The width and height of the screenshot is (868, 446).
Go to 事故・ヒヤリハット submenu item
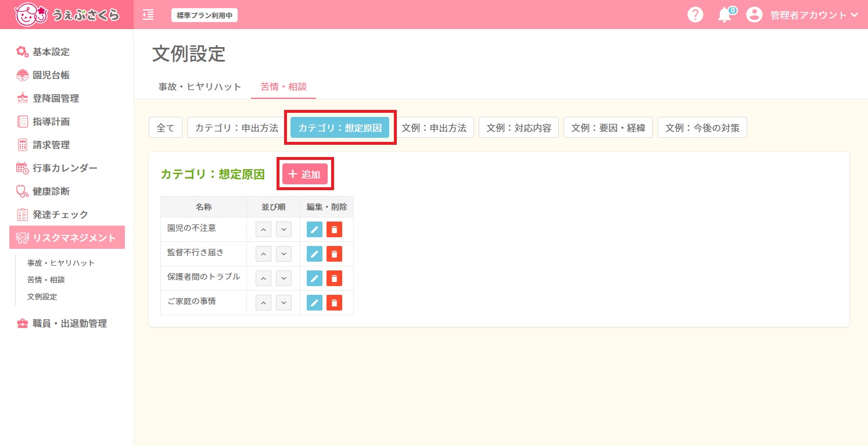pos(61,263)
